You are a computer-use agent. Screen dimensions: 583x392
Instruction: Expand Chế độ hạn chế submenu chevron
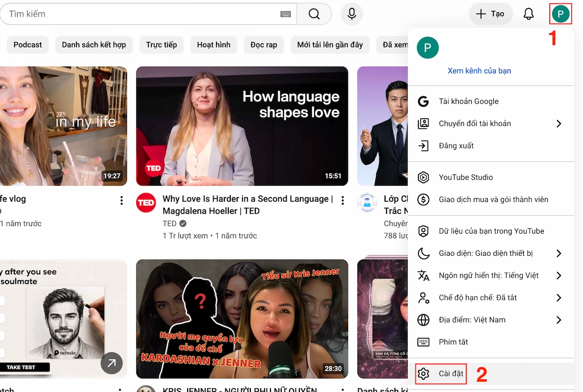click(559, 298)
